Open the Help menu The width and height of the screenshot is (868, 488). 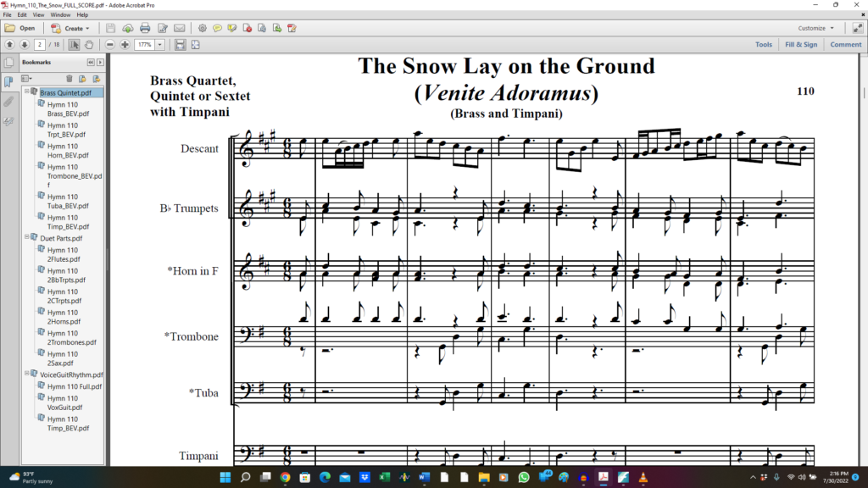(82, 15)
